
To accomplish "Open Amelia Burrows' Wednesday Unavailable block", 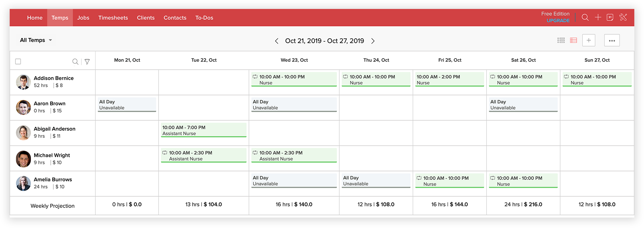I will [x=294, y=181].
